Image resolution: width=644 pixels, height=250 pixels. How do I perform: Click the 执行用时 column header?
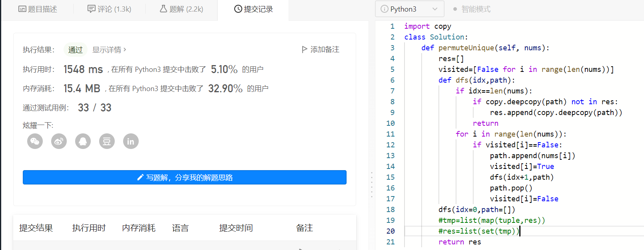point(89,228)
